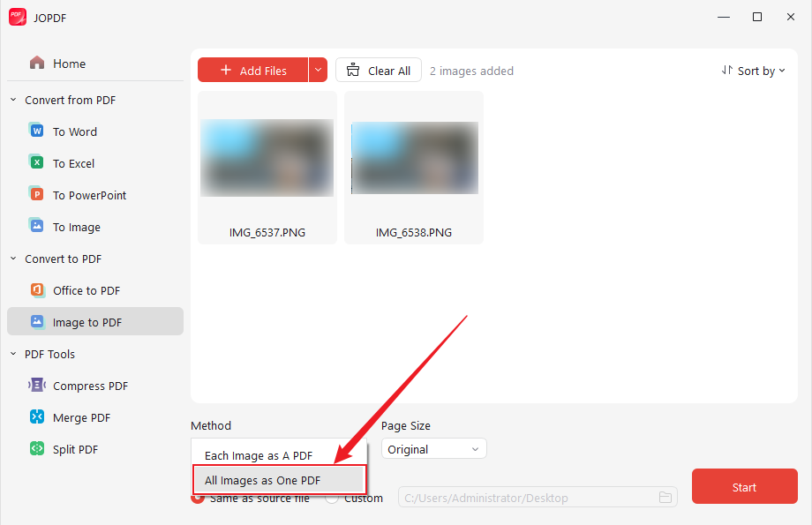
Task: Select the Same as source file option
Action: [x=198, y=497]
